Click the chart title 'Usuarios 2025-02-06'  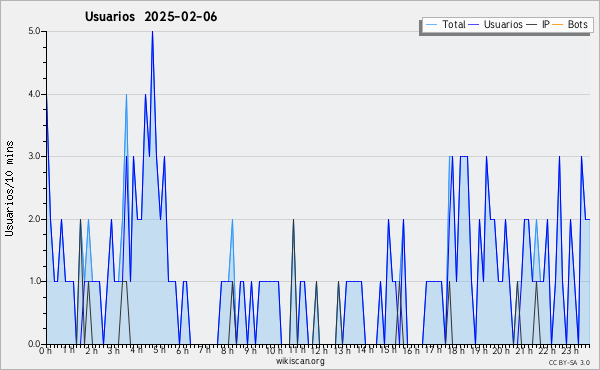pos(151,17)
